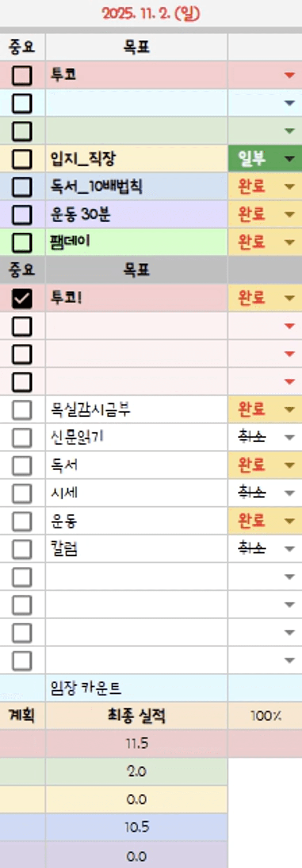
Task: Tick the 목실감시금부 checkbox
Action: (22, 410)
